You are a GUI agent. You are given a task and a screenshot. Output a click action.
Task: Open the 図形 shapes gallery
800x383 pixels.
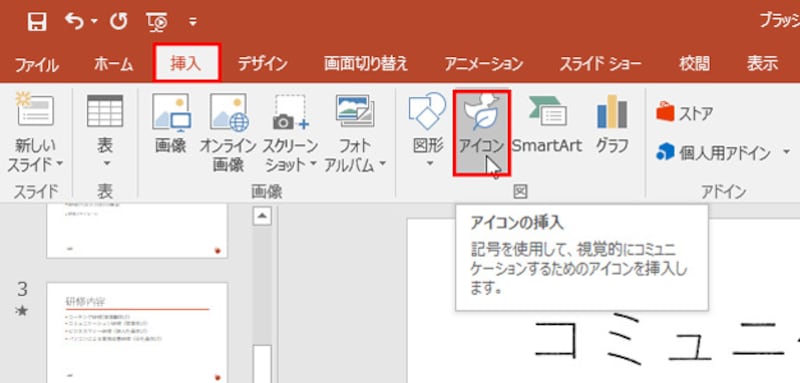[428, 131]
